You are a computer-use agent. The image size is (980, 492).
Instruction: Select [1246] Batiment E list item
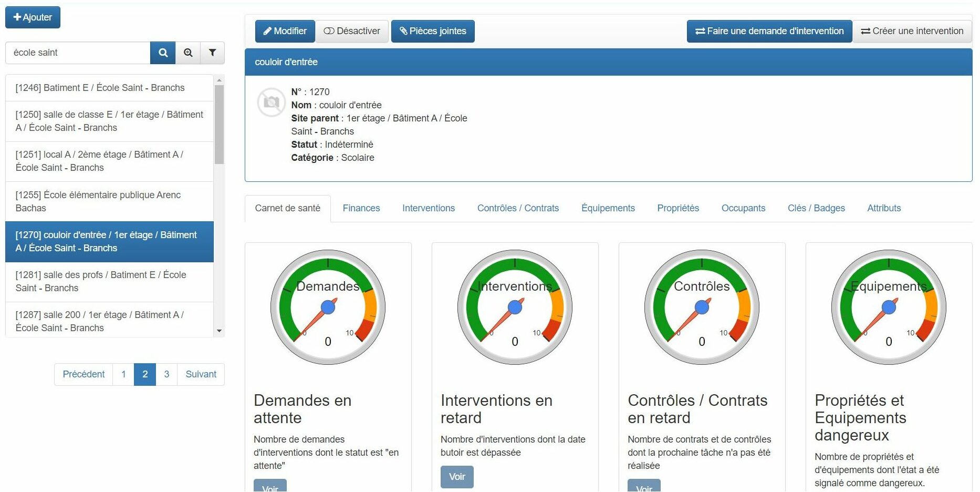coord(109,88)
